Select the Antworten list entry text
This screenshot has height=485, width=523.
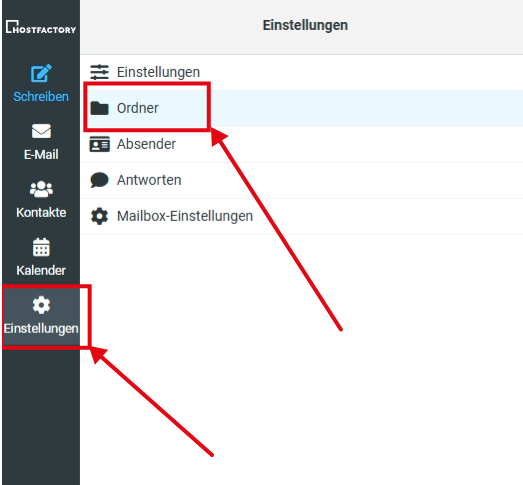coord(149,180)
